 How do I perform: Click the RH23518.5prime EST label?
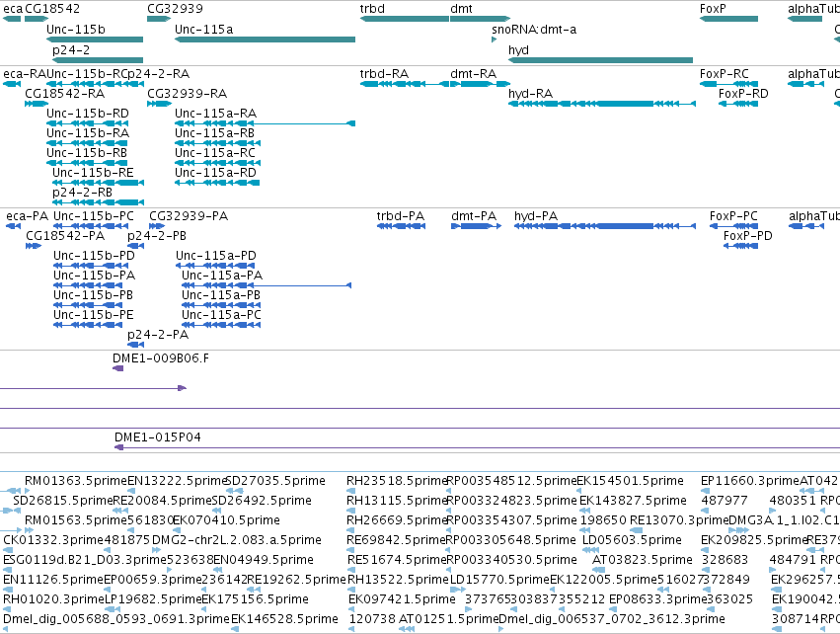397,481
